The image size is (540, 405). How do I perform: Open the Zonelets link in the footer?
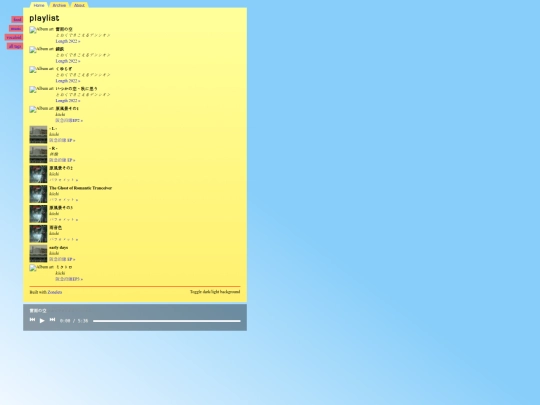tap(55, 292)
